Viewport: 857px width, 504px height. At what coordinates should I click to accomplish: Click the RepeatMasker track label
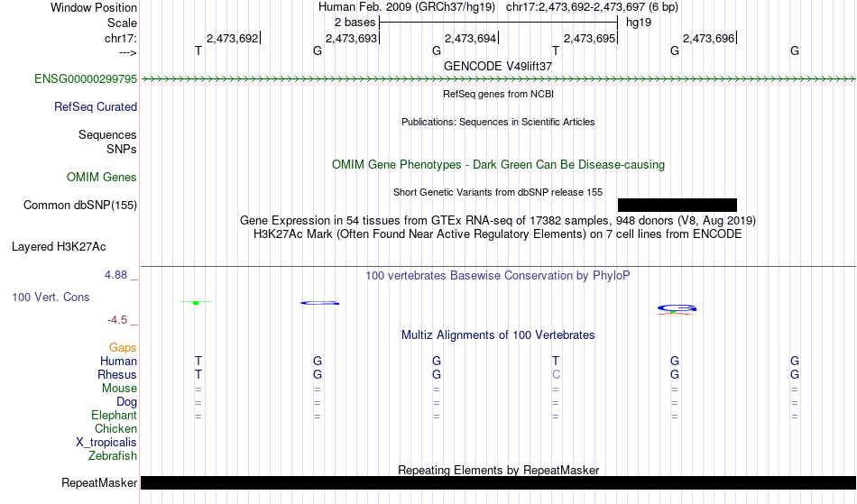click(99, 482)
